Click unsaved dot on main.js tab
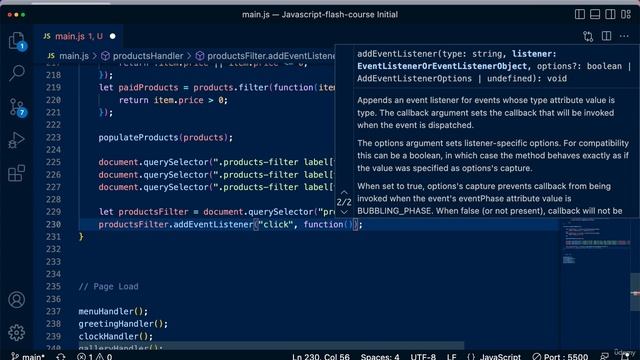The height and width of the screenshot is (360, 640). 113,36
